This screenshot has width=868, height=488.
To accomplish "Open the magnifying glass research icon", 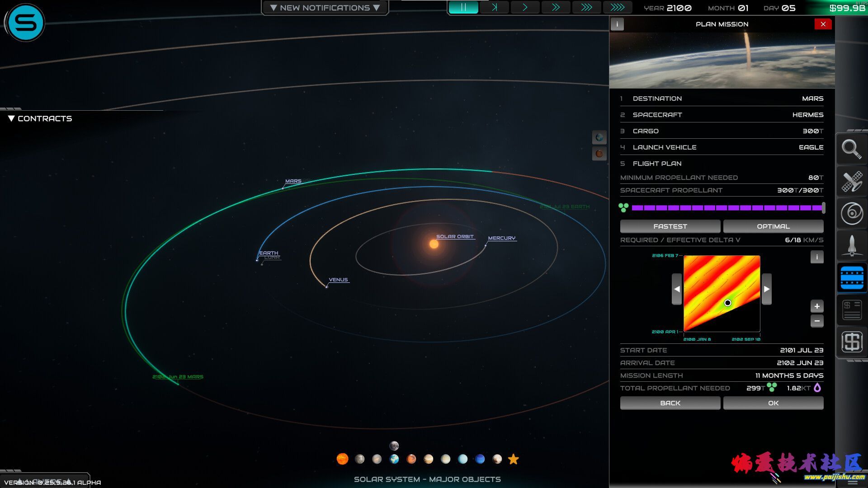I will coord(852,149).
